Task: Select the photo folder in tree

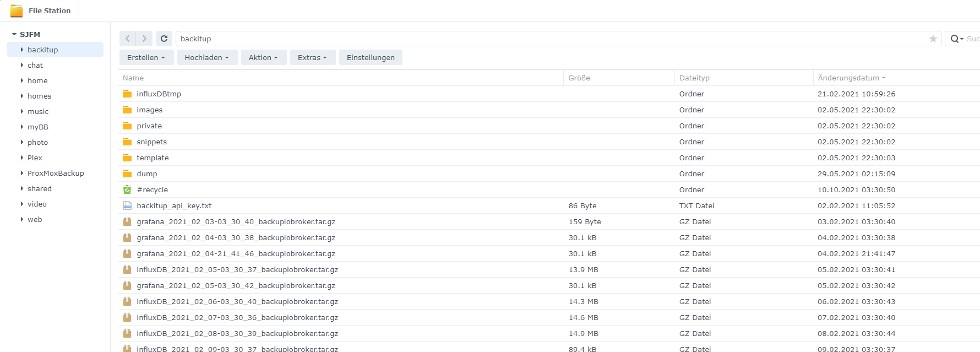Action: pyautogui.click(x=37, y=142)
